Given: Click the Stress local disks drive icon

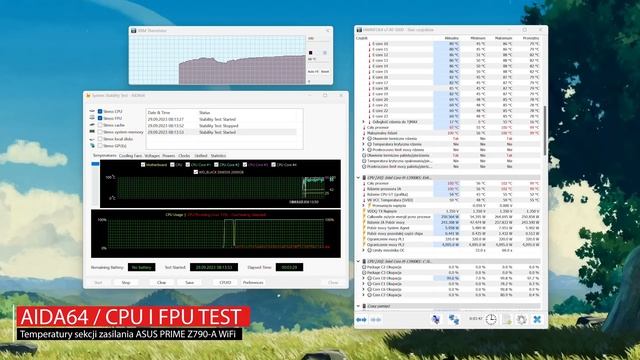Looking at the screenshot, I should (92, 139).
